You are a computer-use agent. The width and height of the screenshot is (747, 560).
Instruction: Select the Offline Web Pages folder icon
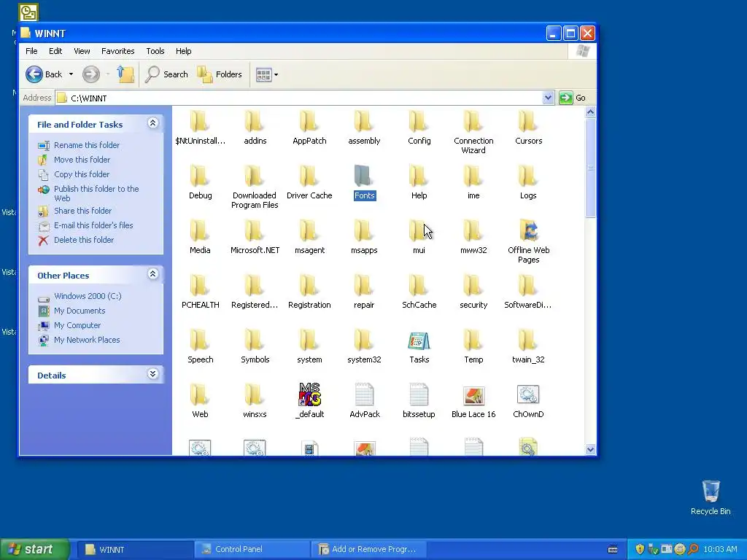pyautogui.click(x=528, y=230)
